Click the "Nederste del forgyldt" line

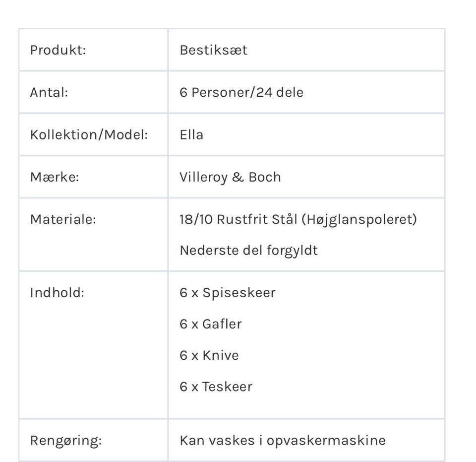[248, 251]
